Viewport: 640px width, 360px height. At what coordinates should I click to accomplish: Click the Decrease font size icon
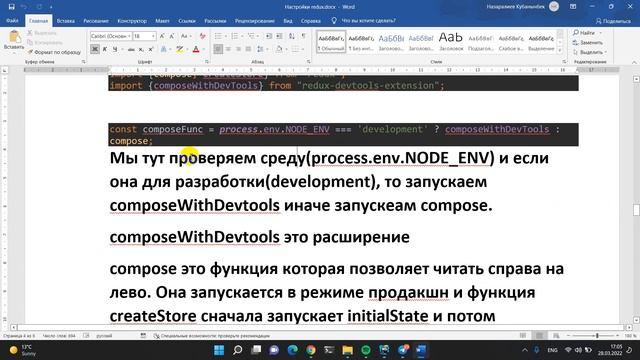click(x=172, y=36)
